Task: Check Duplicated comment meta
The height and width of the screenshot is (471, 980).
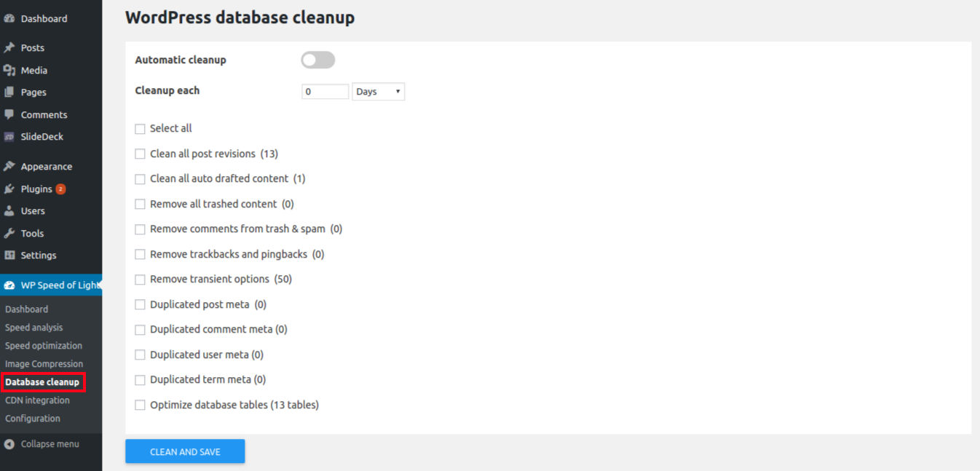Action: point(140,330)
